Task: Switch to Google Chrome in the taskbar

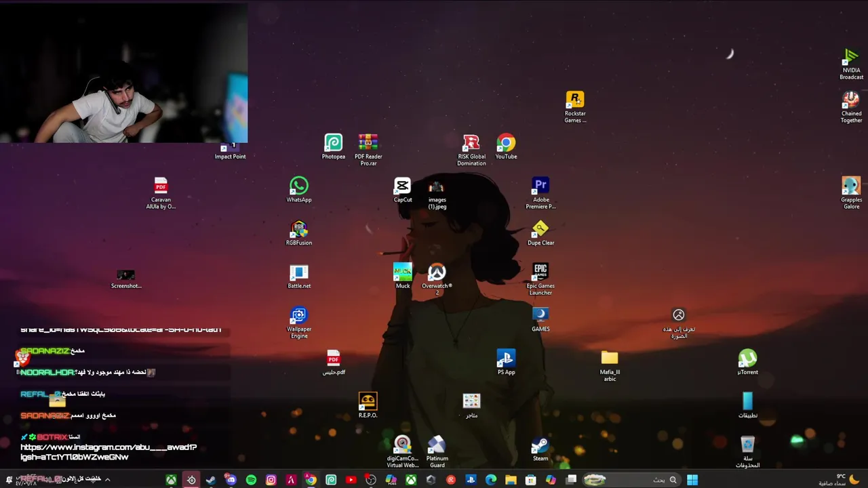Action: (x=311, y=480)
